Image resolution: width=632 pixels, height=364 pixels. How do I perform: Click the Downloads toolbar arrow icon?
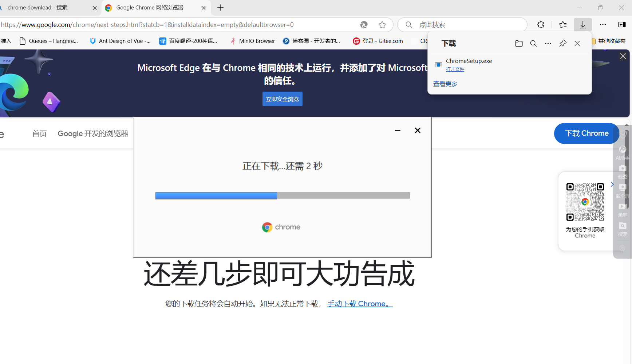coord(583,25)
